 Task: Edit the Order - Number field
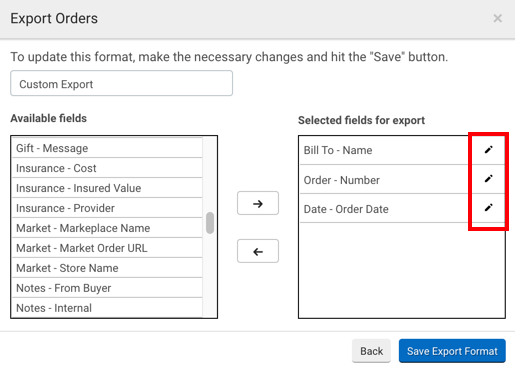488,179
